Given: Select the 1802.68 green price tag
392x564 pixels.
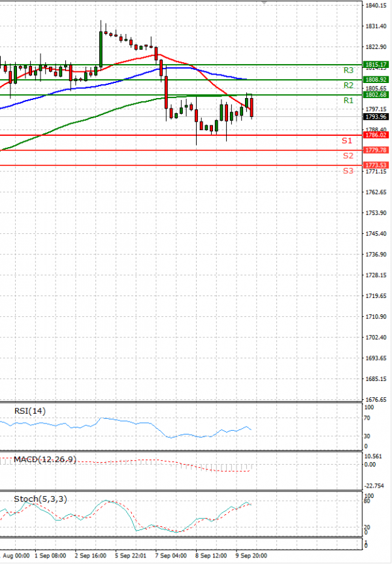Looking at the screenshot, I should click(x=376, y=95).
